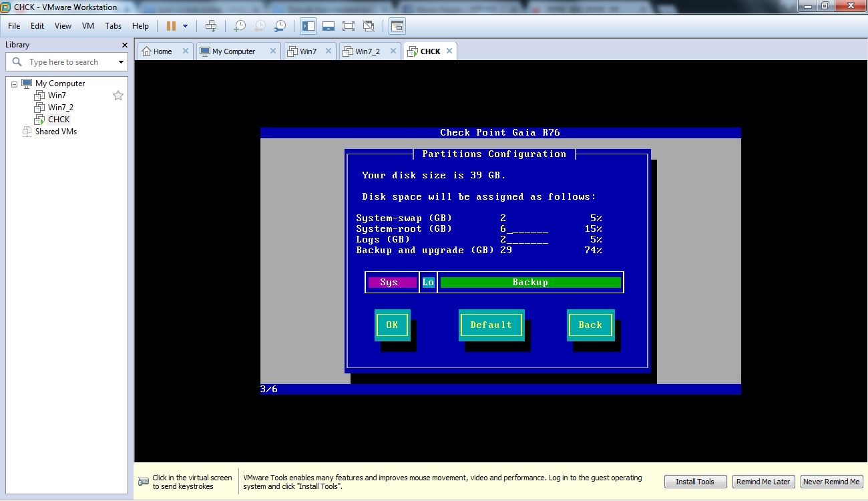Image resolution: width=868 pixels, height=501 pixels.
Task: Enter full screen mode icon
Action: (348, 26)
